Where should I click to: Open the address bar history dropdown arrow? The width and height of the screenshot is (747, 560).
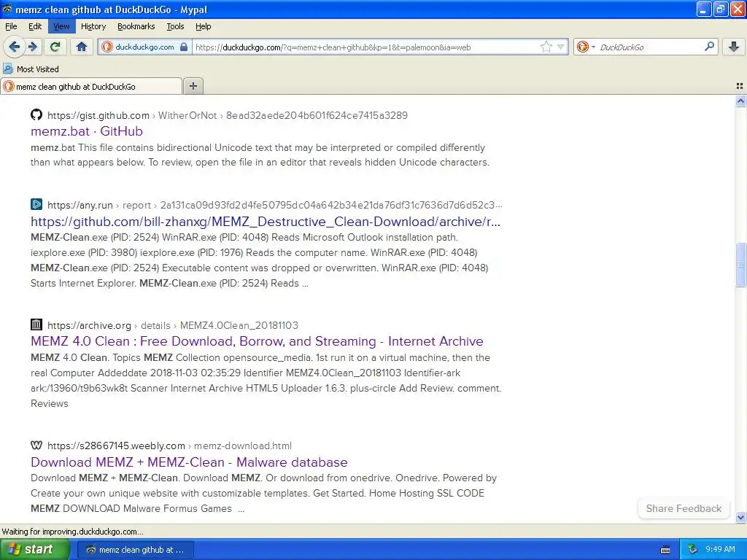(x=561, y=47)
